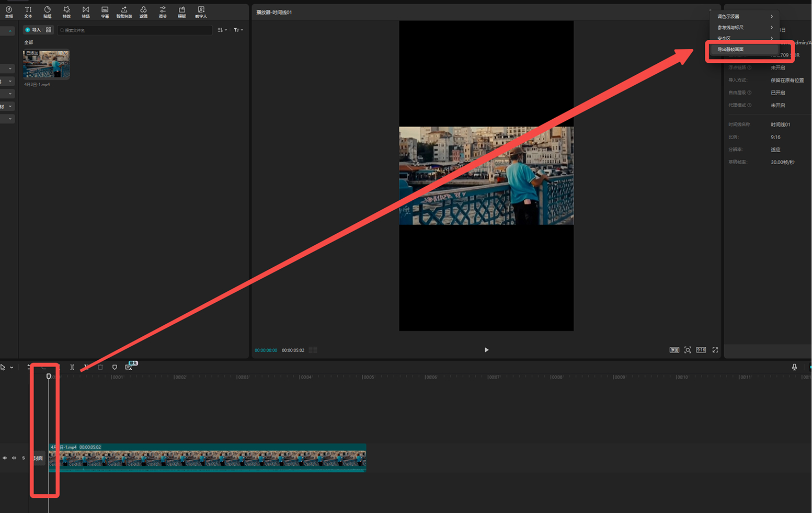Open the media sort order dropdown
The height and width of the screenshot is (513, 812).
(222, 30)
